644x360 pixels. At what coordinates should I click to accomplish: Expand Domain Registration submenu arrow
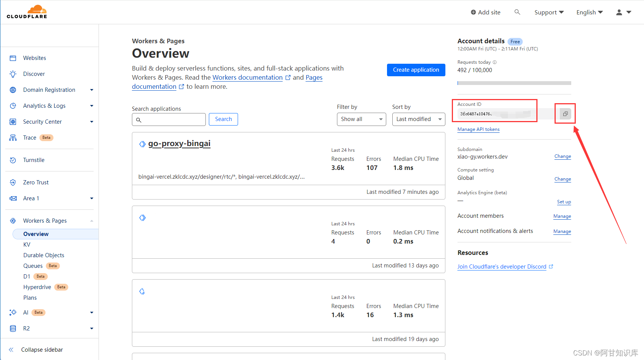[x=92, y=90]
